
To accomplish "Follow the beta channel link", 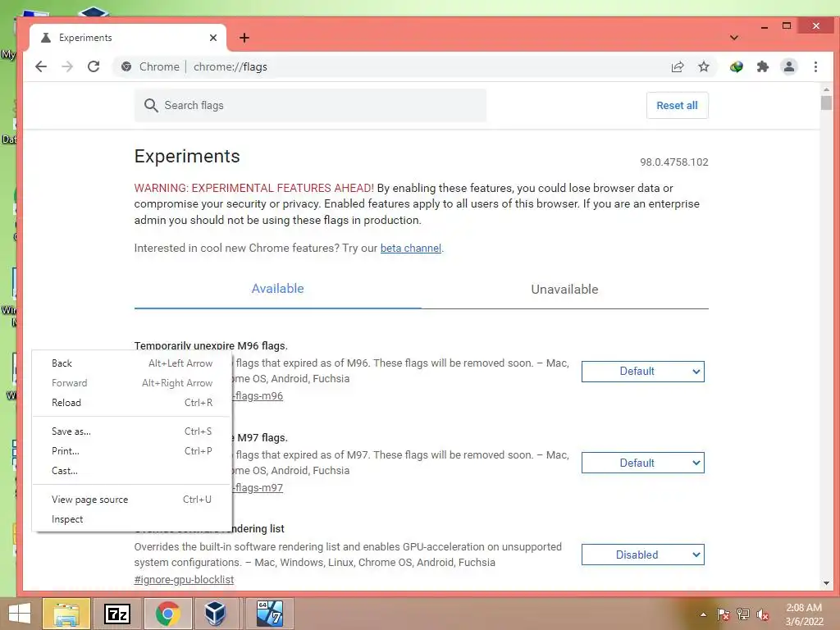I will point(410,248).
